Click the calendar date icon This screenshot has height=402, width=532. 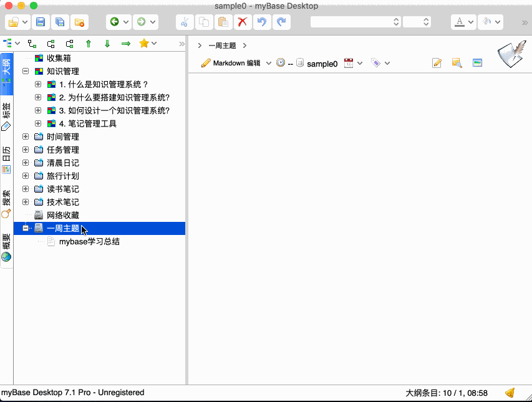349,63
